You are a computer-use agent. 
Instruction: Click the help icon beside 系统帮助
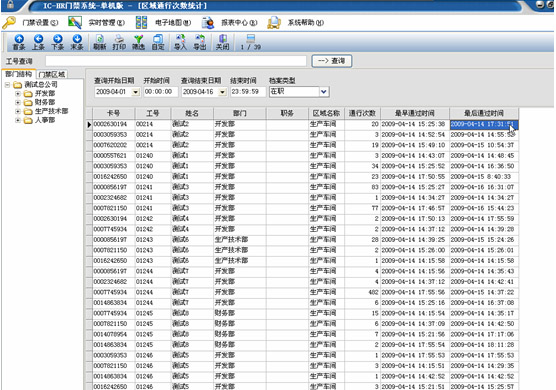274,23
